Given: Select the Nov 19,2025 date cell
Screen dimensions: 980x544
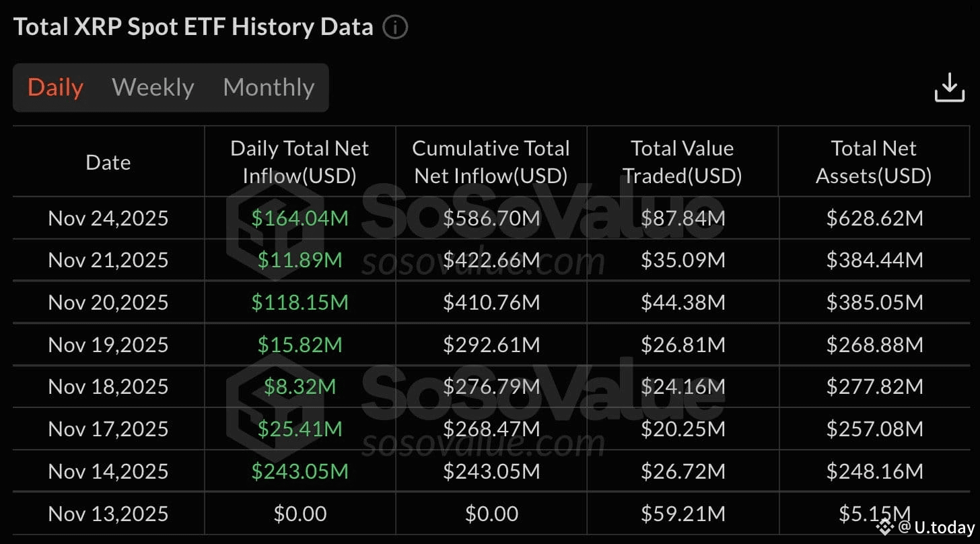Looking at the screenshot, I should click(x=108, y=345).
